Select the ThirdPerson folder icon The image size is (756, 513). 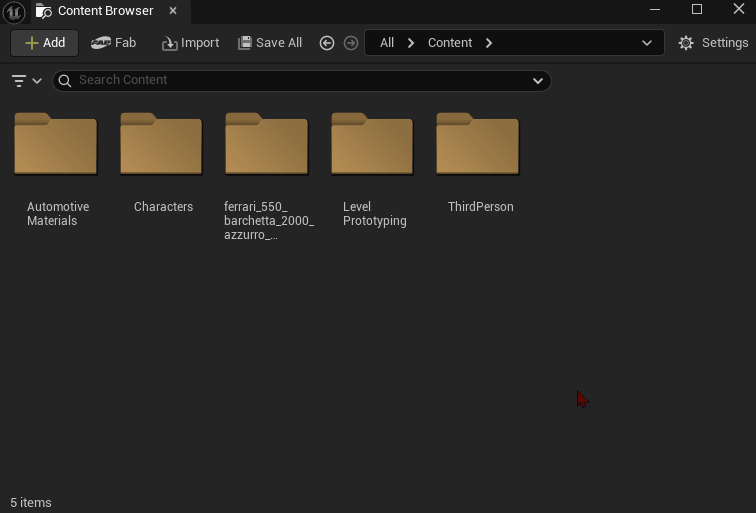(x=478, y=144)
